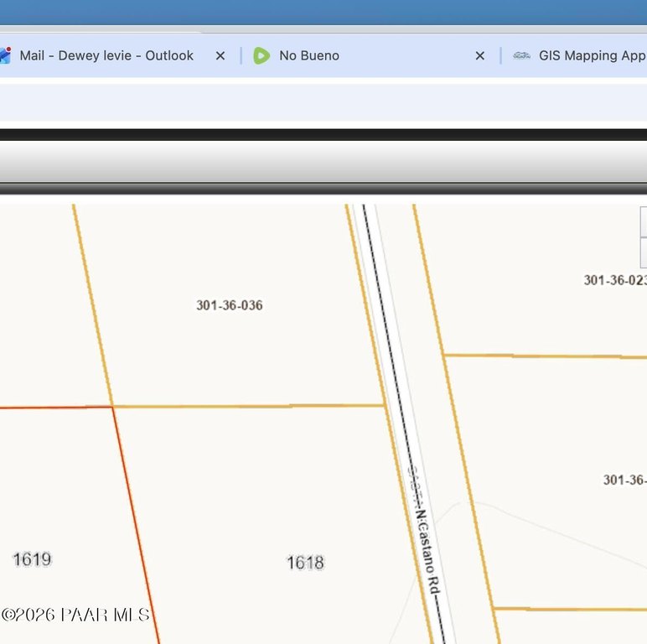Switch to the Mail - Dewey levie - Outlook tab

coord(106,55)
